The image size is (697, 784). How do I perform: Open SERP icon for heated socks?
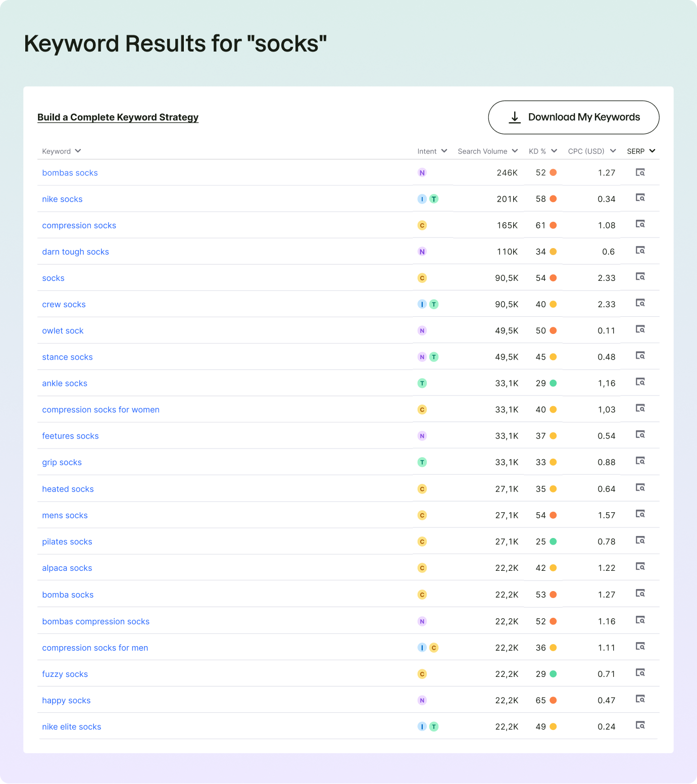pos(640,487)
